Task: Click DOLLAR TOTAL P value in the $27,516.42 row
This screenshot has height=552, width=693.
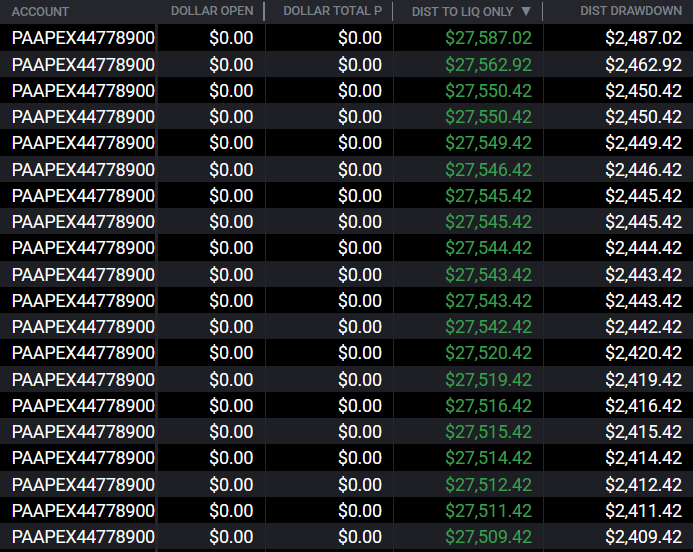Action: click(360, 405)
